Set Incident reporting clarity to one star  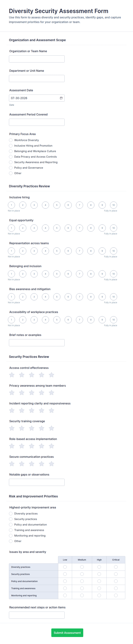[x=12, y=410]
